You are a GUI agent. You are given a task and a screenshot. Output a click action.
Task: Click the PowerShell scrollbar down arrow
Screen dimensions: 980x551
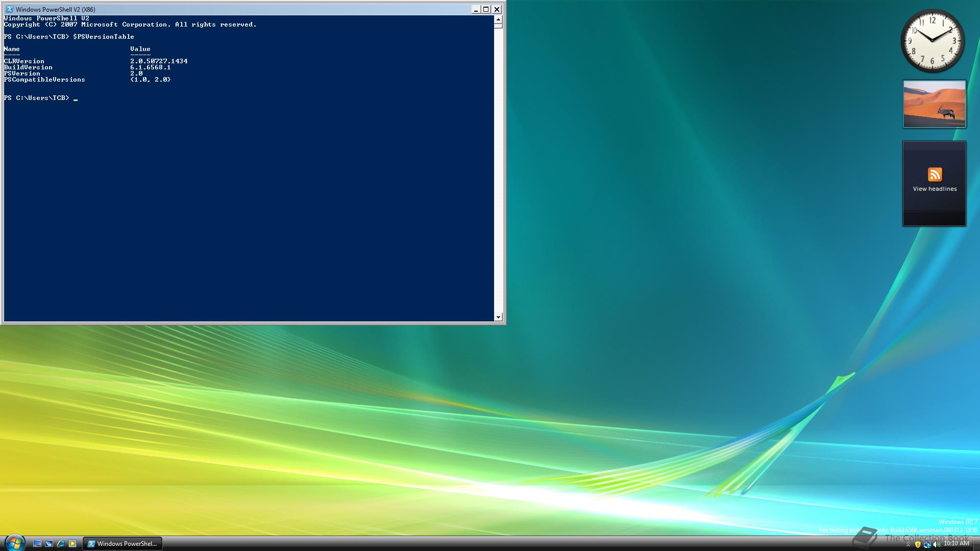498,317
